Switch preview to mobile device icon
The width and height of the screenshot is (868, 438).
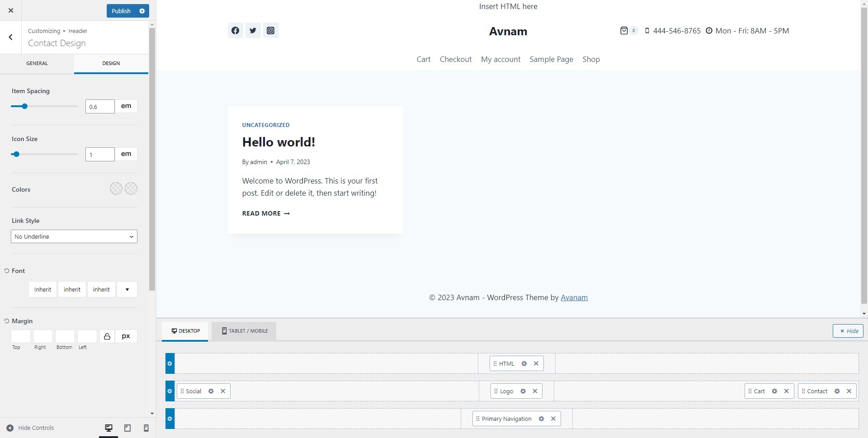tap(146, 428)
